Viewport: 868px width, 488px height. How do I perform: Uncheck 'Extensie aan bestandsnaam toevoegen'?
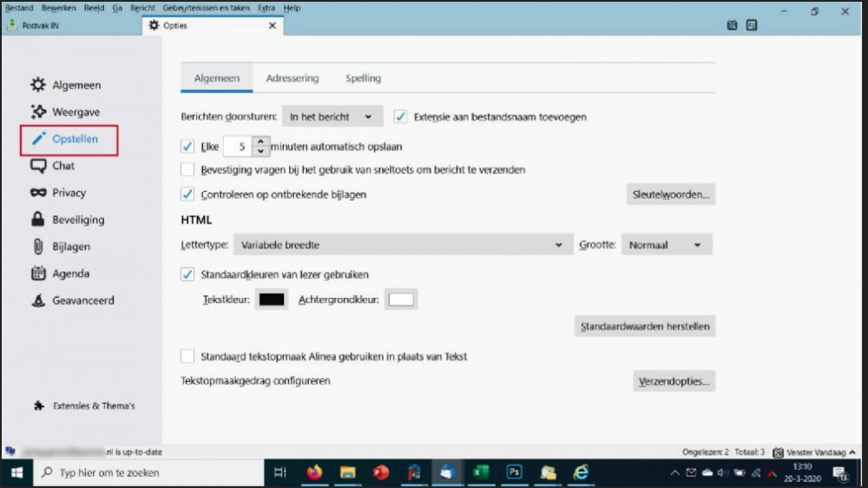click(x=401, y=116)
